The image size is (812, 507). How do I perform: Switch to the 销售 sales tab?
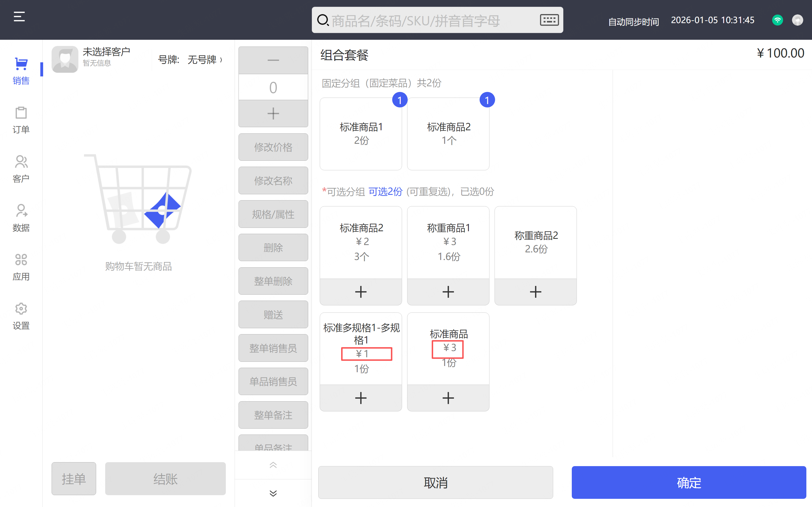21,71
